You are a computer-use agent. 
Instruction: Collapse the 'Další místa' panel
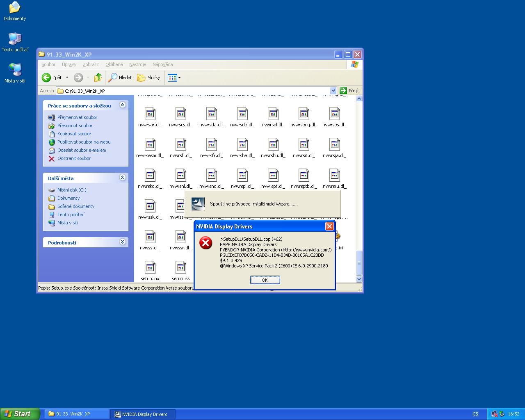122,178
